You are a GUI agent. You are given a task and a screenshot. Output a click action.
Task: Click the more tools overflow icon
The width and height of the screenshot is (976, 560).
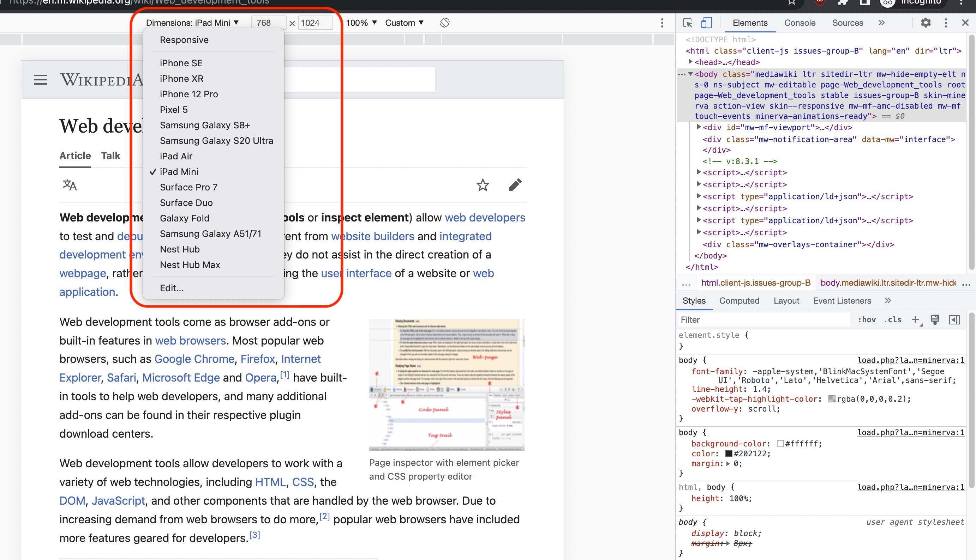(x=945, y=22)
